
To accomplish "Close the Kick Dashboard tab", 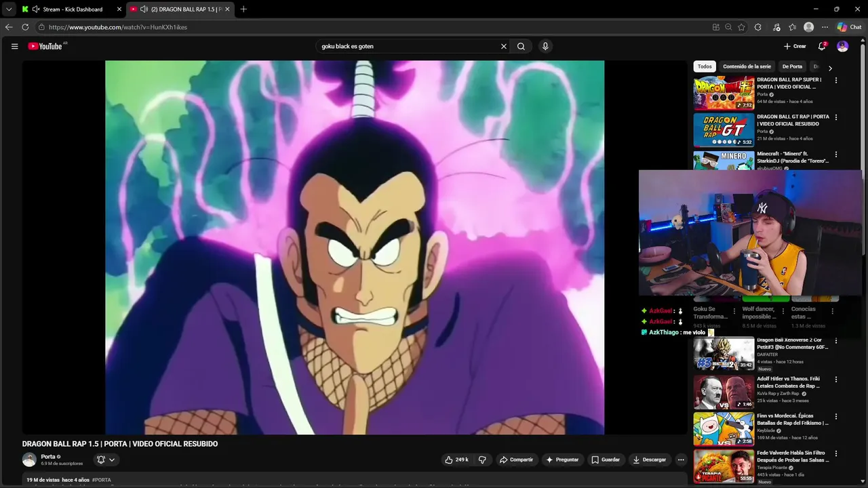I will [x=119, y=9].
